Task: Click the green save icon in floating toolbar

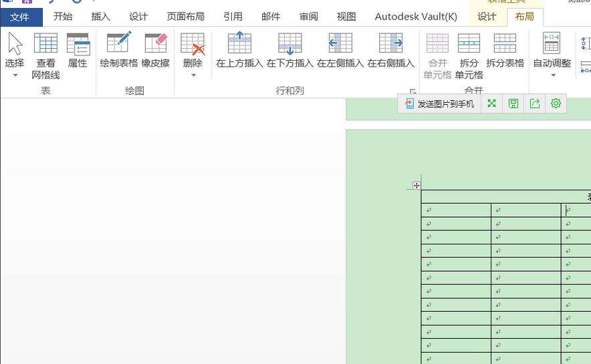Action: (513, 104)
